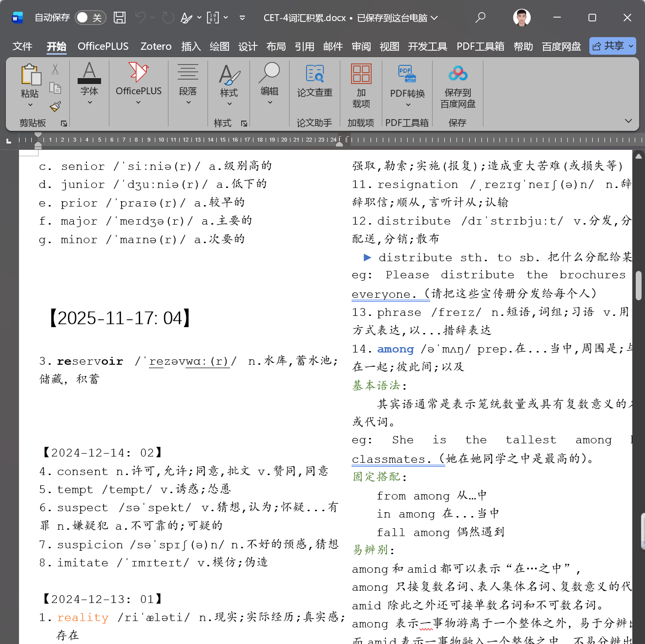Open the 编辑 editing group
This screenshot has height=644, width=645.
269,83
